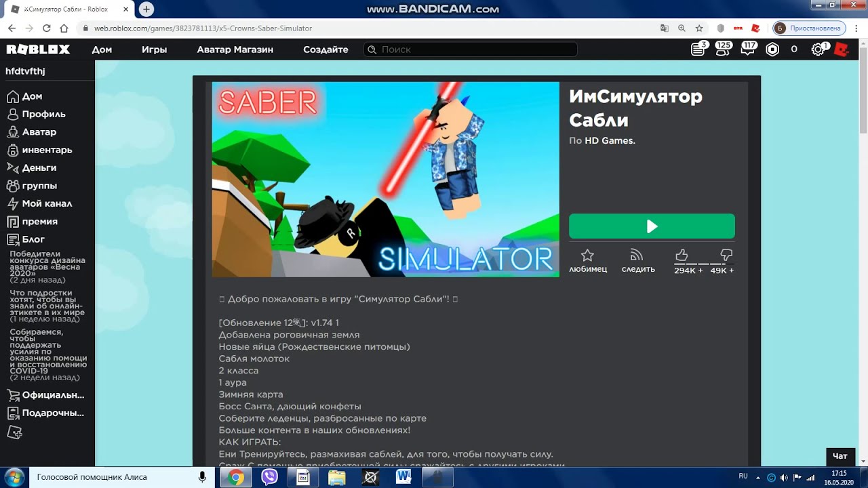This screenshot has height=488, width=868.
Task: Go to the Chrome home page button
Action: pyautogui.click(x=64, y=28)
